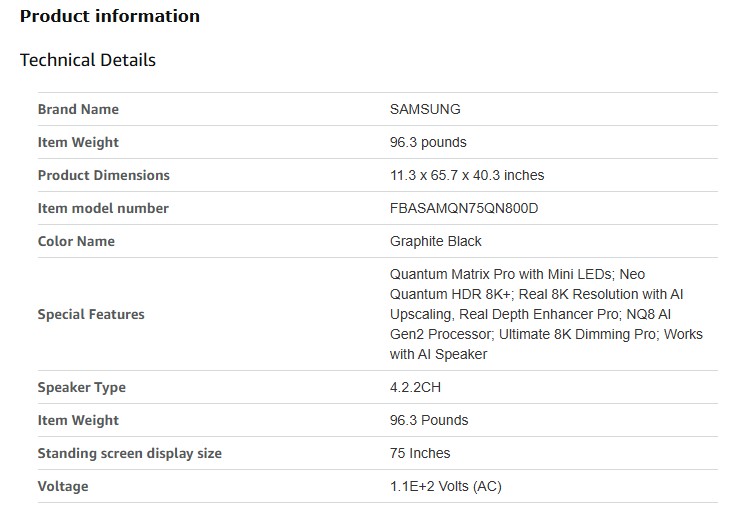The width and height of the screenshot is (738, 508).
Task: Select the Technical Details heading
Action: 88,60
